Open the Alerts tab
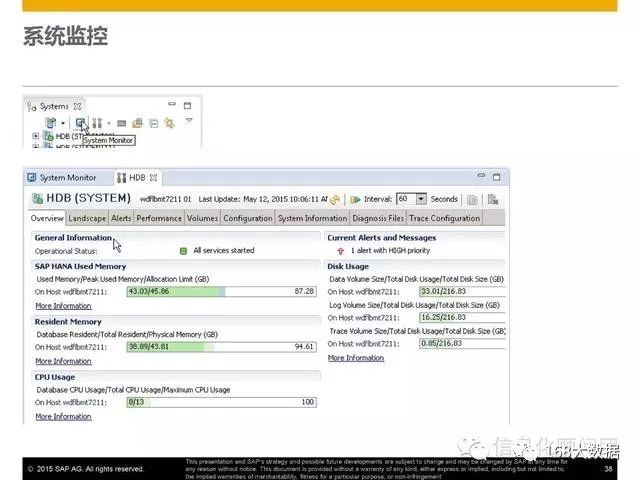Viewport: 640px width, 480px height. click(x=121, y=218)
